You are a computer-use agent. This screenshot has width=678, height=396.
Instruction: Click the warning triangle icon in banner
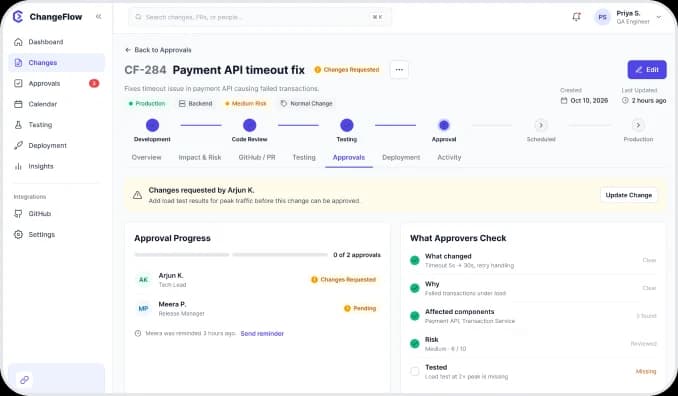(x=138, y=195)
